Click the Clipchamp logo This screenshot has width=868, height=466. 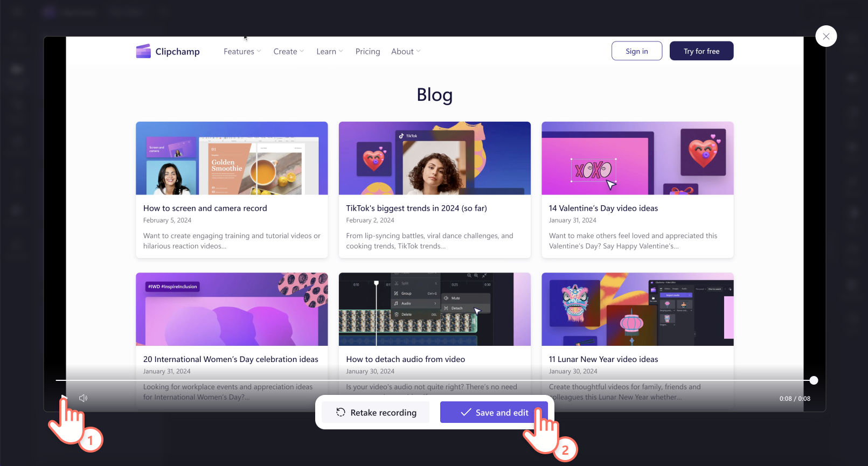(168, 51)
